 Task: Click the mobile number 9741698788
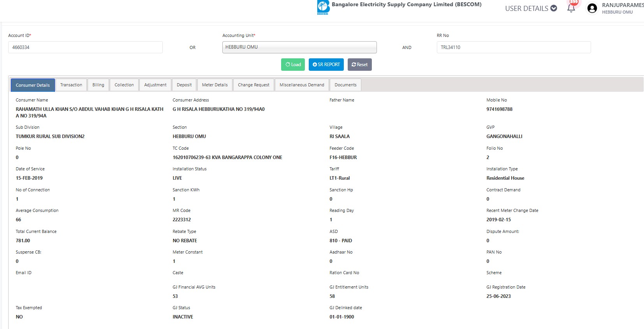[500, 109]
